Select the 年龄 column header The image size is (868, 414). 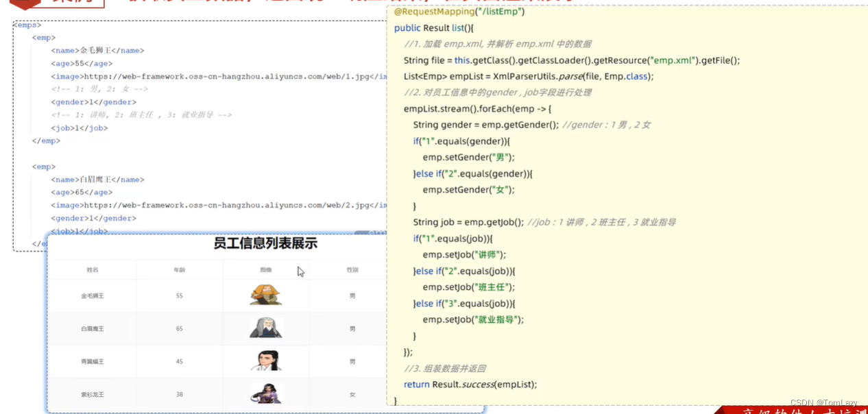tap(179, 270)
